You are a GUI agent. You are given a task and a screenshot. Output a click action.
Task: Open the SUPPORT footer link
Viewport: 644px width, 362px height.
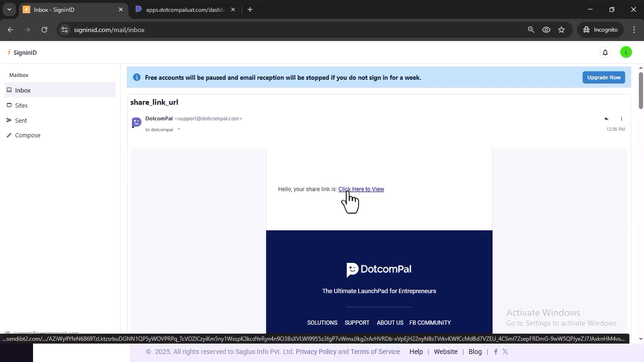[357, 323]
